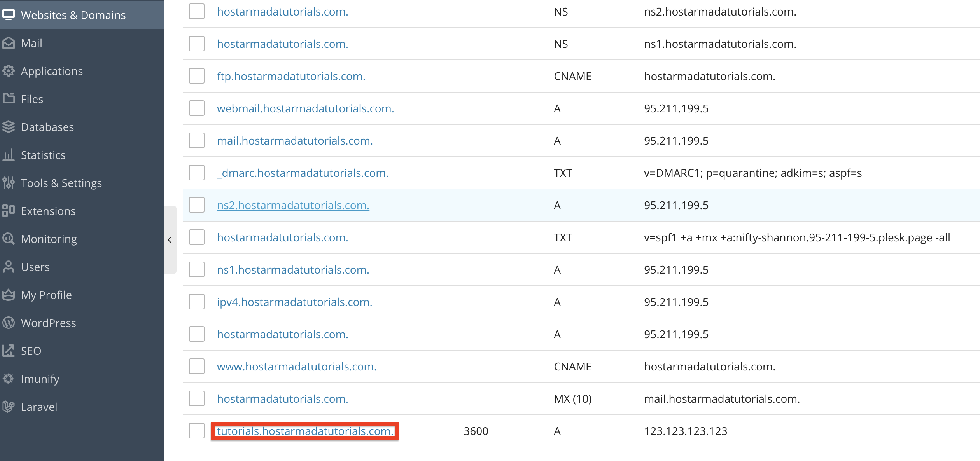Click the SEO chart icon

9,351
